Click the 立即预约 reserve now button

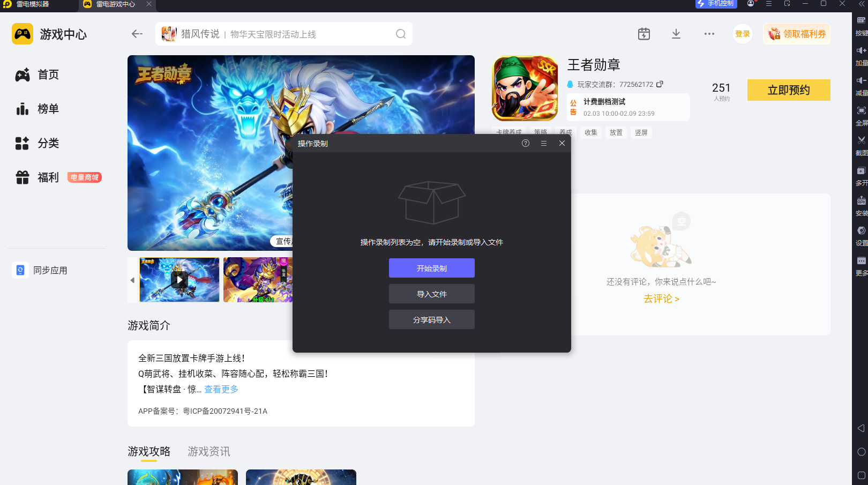click(x=789, y=90)
